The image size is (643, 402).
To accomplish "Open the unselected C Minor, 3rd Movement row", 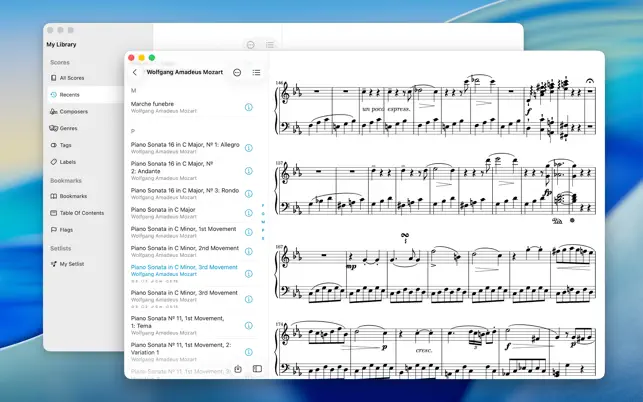I will pos(187,299).
